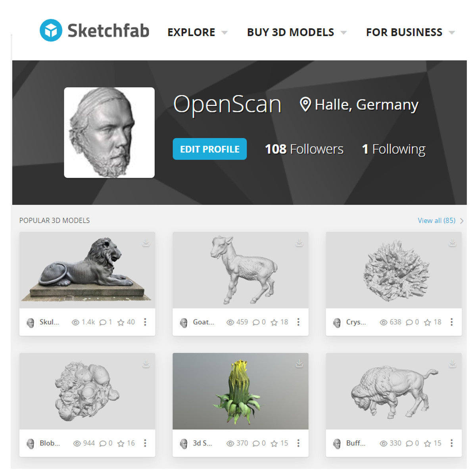Screen dimensions: 476x476
Task: Open the three-dot menu on Skul... card
Action: pyautogui.click(x=145, y=322)
